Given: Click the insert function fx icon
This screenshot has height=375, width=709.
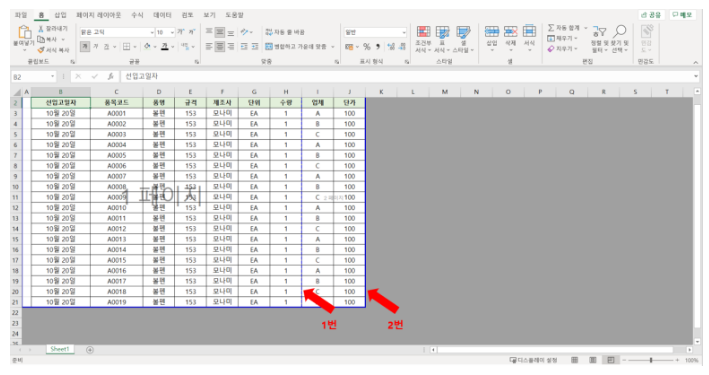Looking at the screenshot, I should tap(110, 76).
